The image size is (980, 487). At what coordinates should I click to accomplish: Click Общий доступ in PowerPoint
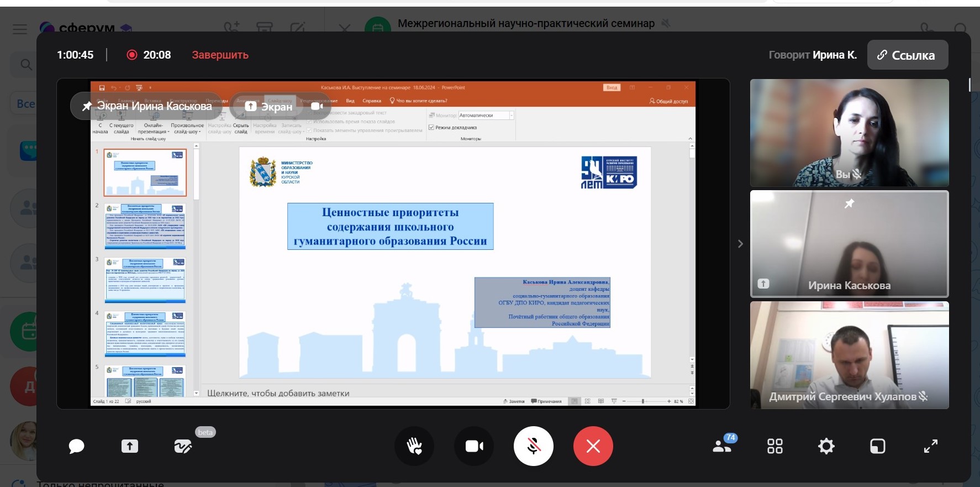tap(668, 101)
